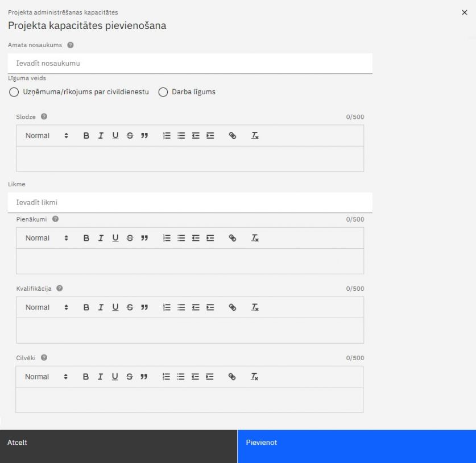Screen dimensions: 476x463
Task: Open Normal heading dropdown in Slodze editor
Action: 46,136
